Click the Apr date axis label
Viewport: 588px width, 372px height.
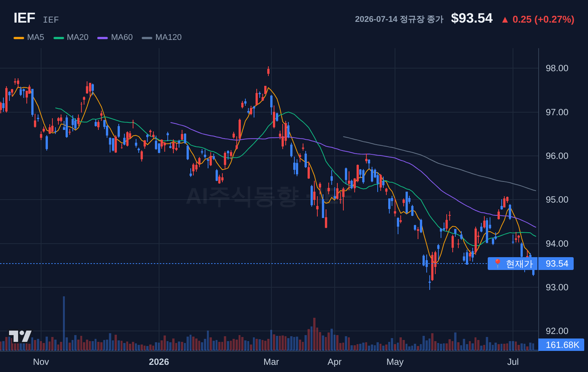[x=335, y=362]
